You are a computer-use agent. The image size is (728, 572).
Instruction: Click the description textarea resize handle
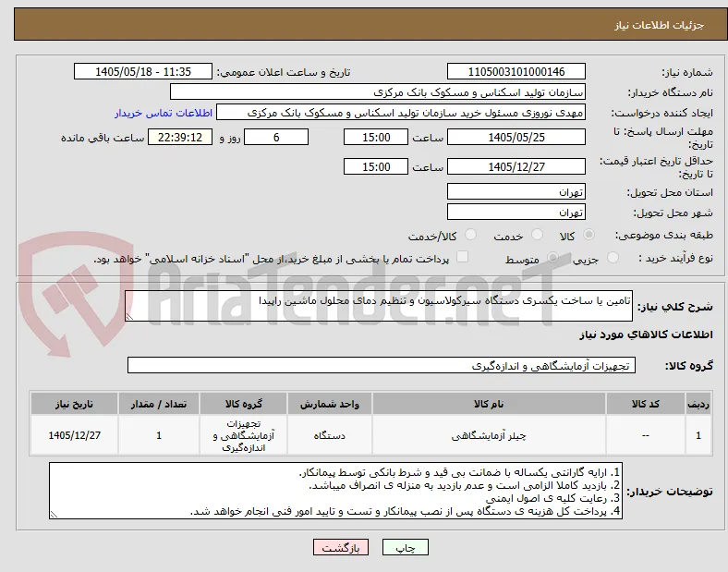point(129,317)
